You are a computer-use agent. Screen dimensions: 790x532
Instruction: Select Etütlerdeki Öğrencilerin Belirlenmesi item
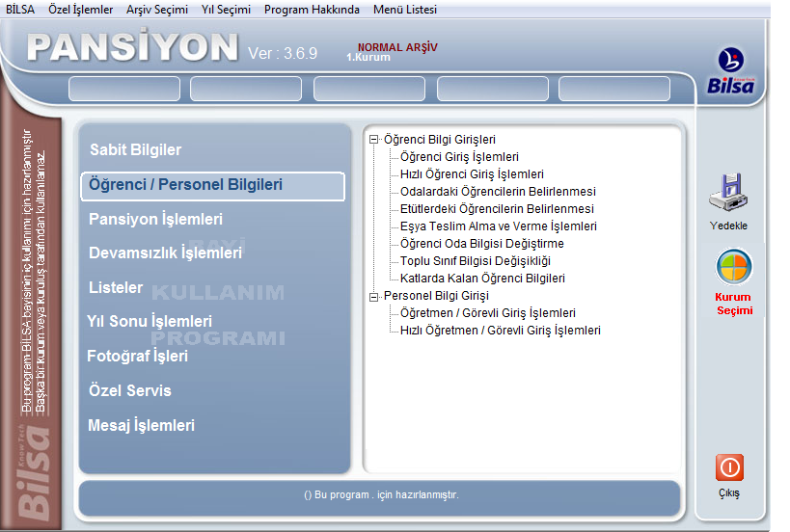pos(497,209)
